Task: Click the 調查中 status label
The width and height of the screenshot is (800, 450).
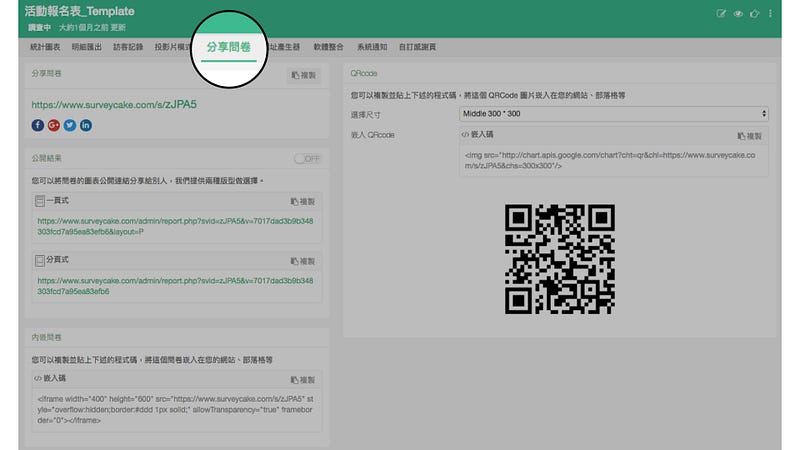Action: pos(39,28)
